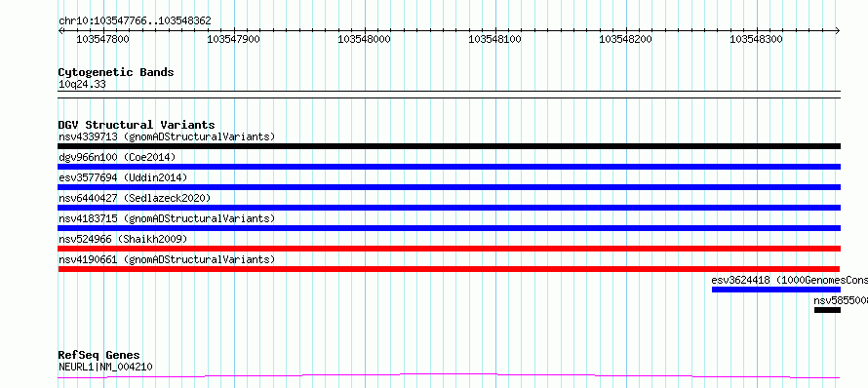The width and height of the screenshot is (868, 388).
Task: Click the blue bar of nsv4183715
Action: coord(449,228)
